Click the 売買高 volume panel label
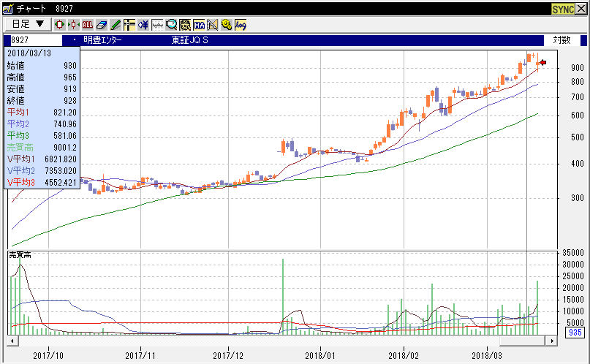Screen dimensions: 590x364 [x=20, y=254]
